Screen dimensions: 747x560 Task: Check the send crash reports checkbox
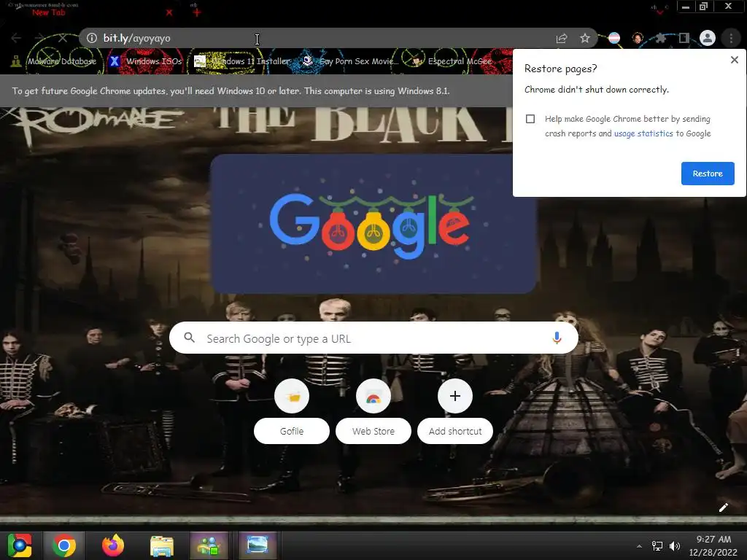530,119
